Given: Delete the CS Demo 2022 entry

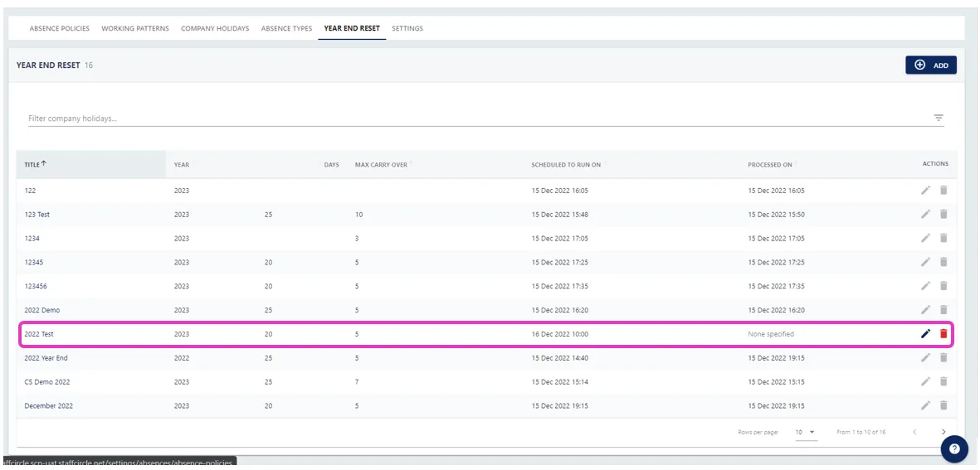Looking at the screenshot, I should coord(943,381).
